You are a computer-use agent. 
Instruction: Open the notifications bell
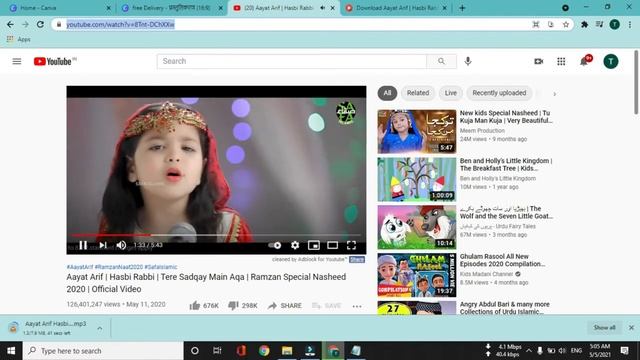point(584,61)
